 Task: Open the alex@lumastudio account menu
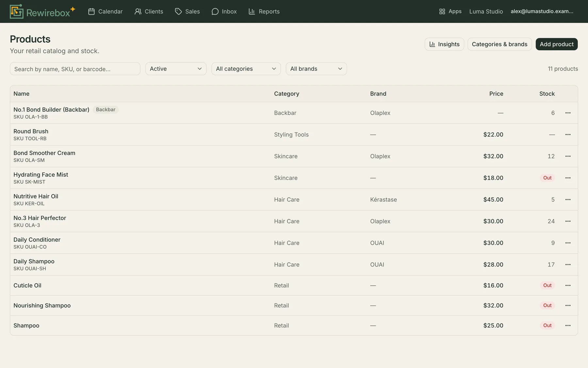(x=542, y=11)
